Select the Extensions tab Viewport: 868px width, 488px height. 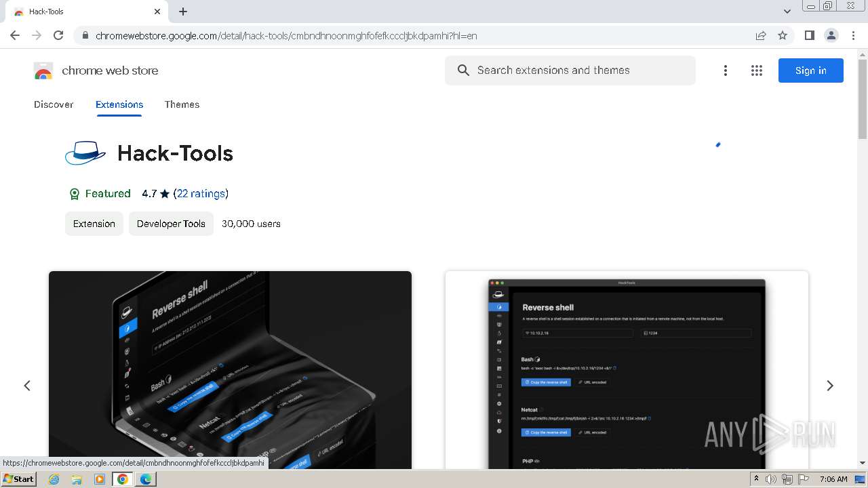click(x=119, y=104)
